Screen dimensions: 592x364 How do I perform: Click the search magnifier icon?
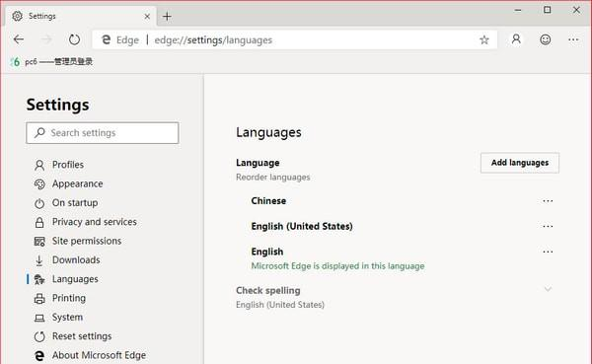(x=39, y=132)
